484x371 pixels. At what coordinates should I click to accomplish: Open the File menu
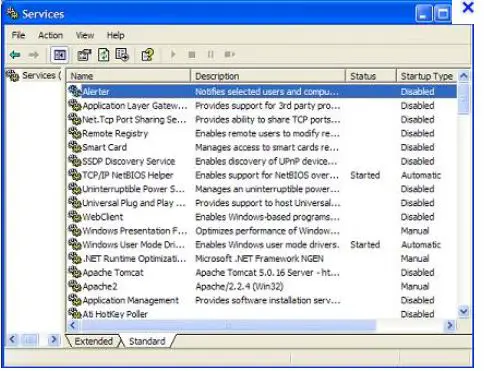tap(18, 35)
